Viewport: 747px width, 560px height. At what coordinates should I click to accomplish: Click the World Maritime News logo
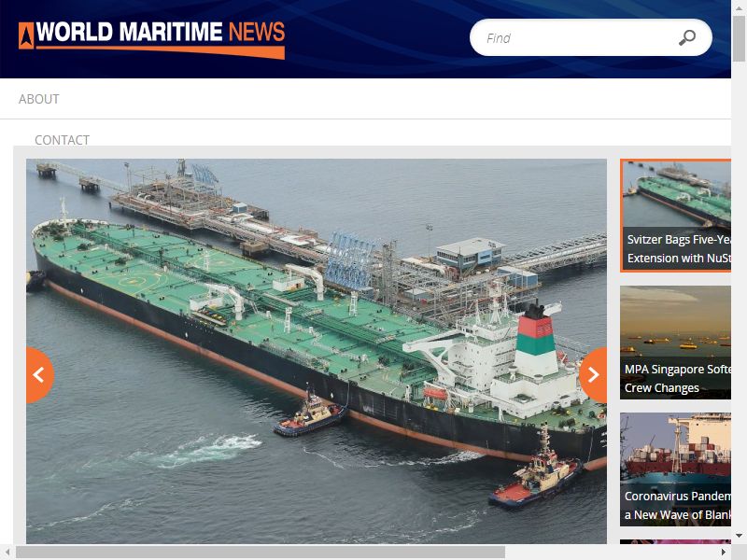151,39
